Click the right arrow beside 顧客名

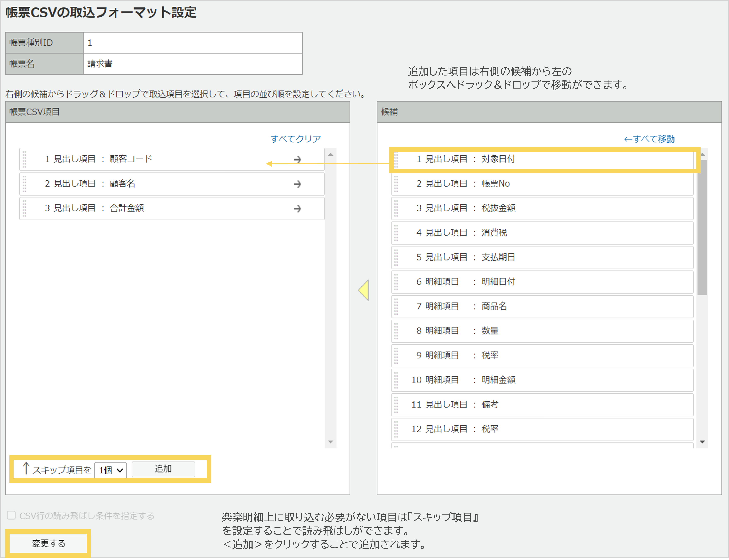tap(298, 184)
